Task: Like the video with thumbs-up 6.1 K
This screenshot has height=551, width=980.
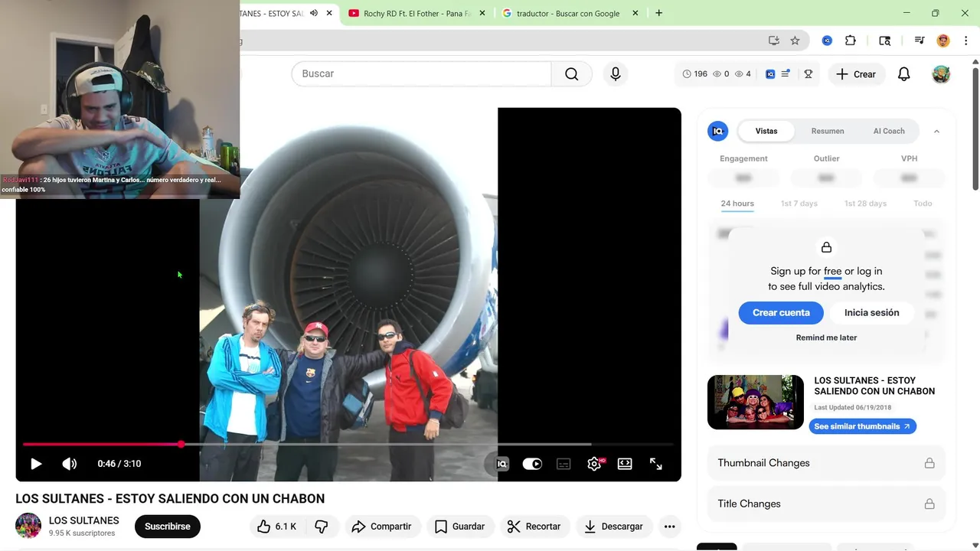Action: coord(276,527)
